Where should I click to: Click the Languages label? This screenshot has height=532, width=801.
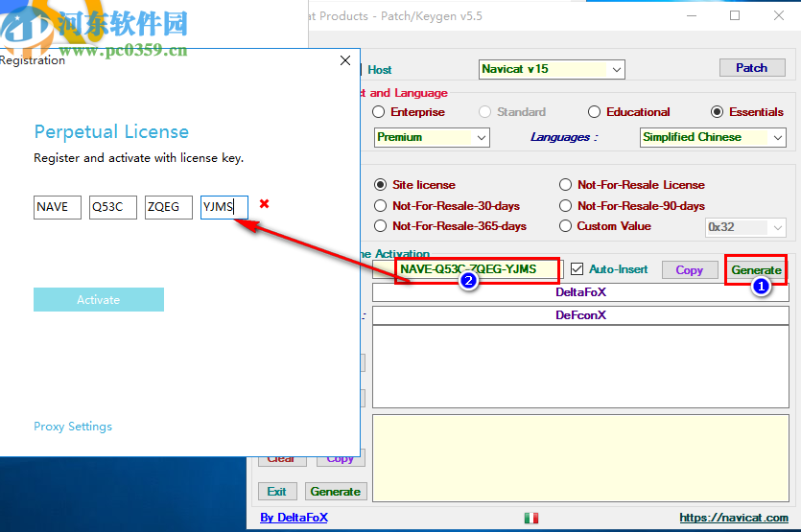[564, 137]
